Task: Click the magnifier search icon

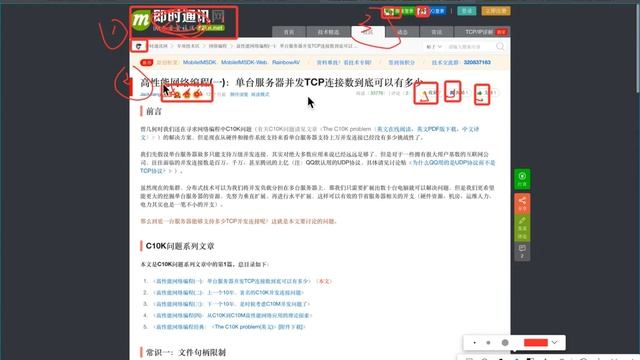Action: click(x=500, y=47)
